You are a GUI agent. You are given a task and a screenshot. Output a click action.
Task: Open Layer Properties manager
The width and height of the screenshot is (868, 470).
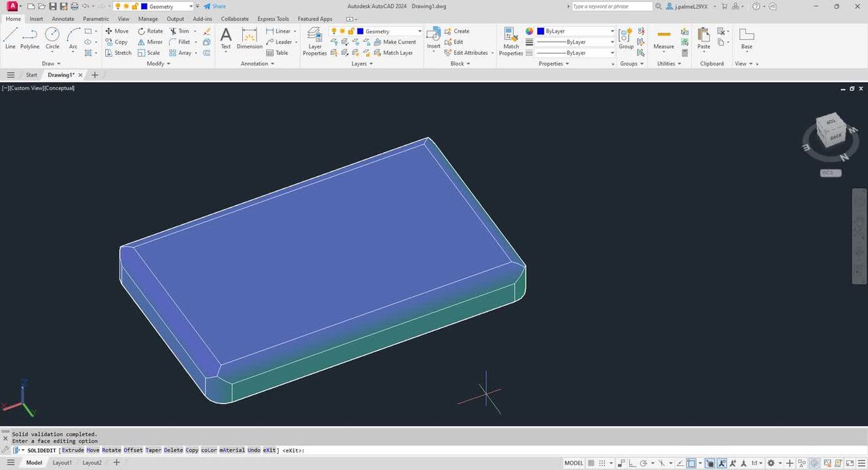click(x=315, y=41)
